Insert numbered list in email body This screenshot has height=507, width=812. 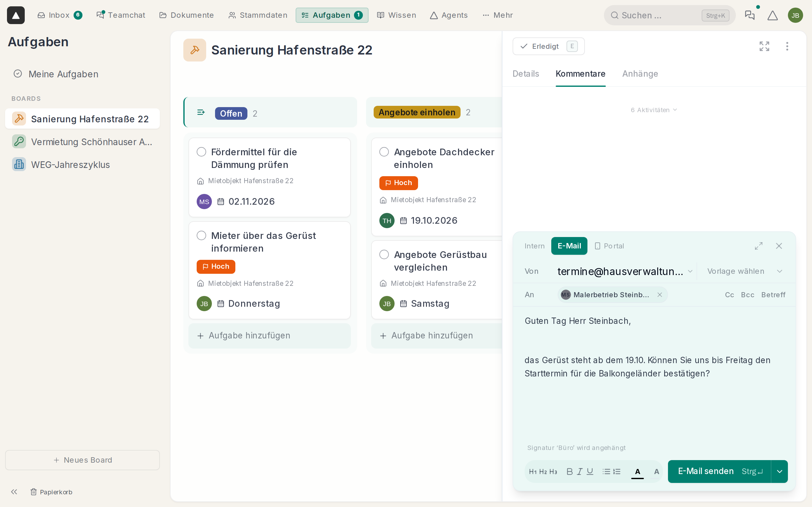tap(617, 472)
